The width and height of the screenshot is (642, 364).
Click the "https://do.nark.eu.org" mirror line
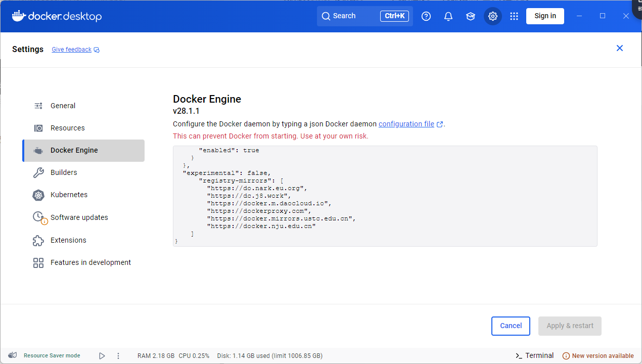(x=257, y=188)
